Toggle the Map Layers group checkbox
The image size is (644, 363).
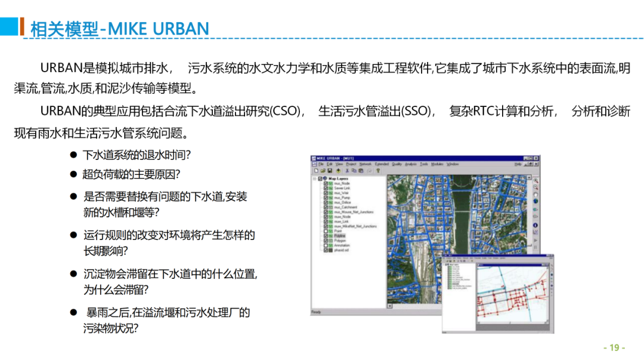click(320, 179)
